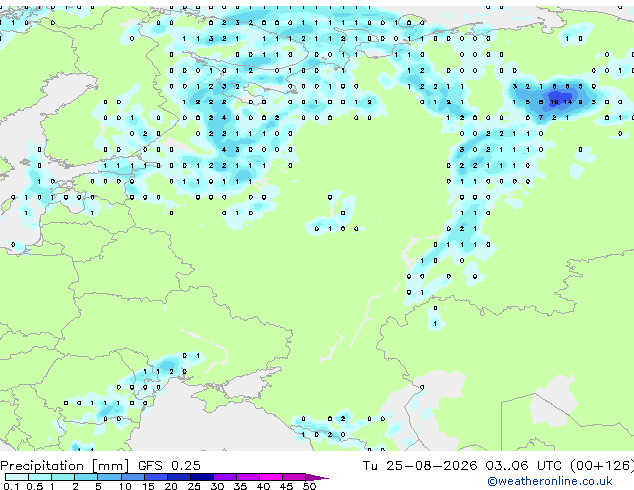Click the '35' legend scale label

pyautogui.click(x=240, y=486)
